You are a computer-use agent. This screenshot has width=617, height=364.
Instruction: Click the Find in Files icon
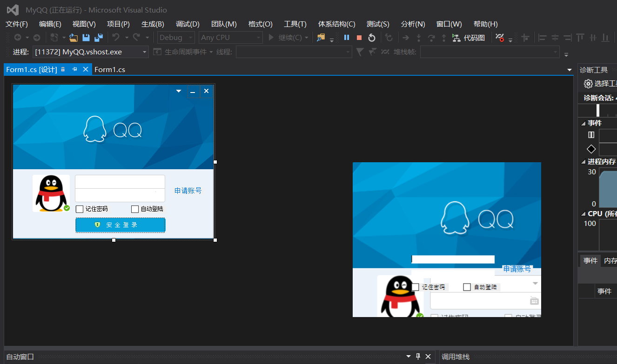coord(321,38)
